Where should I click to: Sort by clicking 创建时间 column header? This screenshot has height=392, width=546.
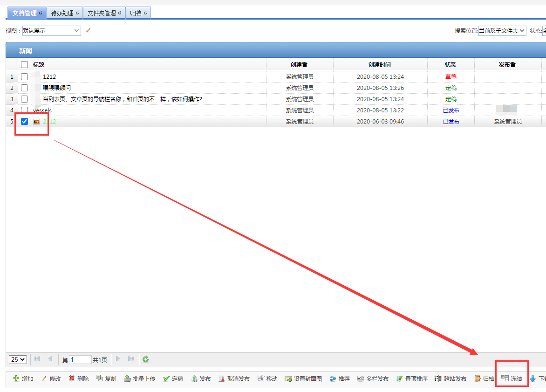(379, 65)
